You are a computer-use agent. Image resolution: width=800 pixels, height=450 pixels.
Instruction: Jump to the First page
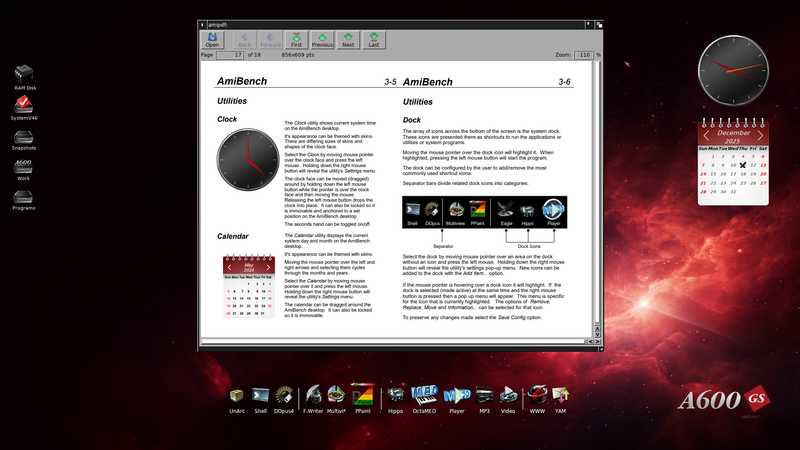click(296, 39)
